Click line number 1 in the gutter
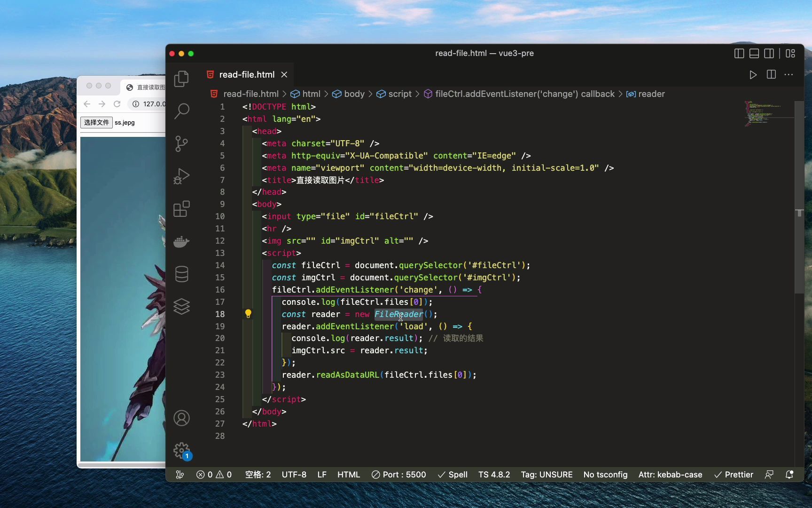This screenshot has width=812, height=508. (x=222, y=107)
